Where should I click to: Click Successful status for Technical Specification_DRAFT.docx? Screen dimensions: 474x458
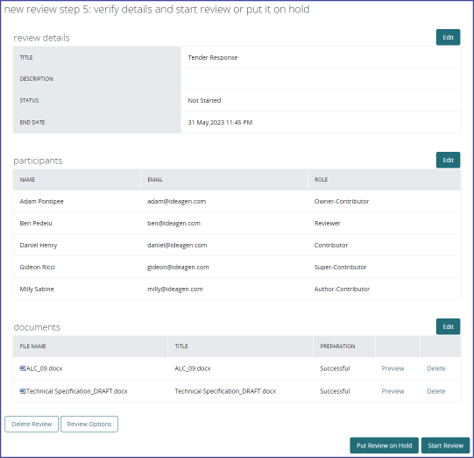pyautogui.click(x=335, y=391)
